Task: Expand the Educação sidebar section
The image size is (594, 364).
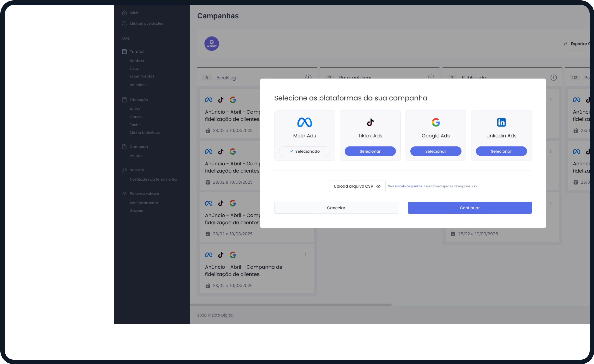Action: (x=139, y=100)
